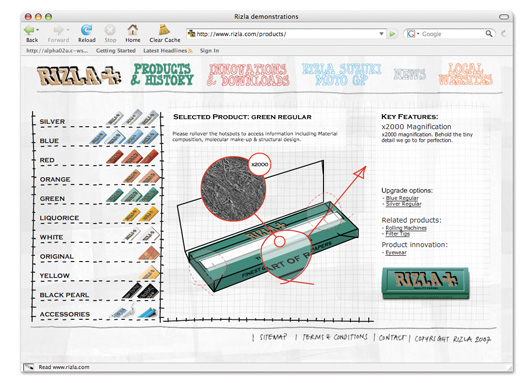Select the White product category

click(96, 235)
